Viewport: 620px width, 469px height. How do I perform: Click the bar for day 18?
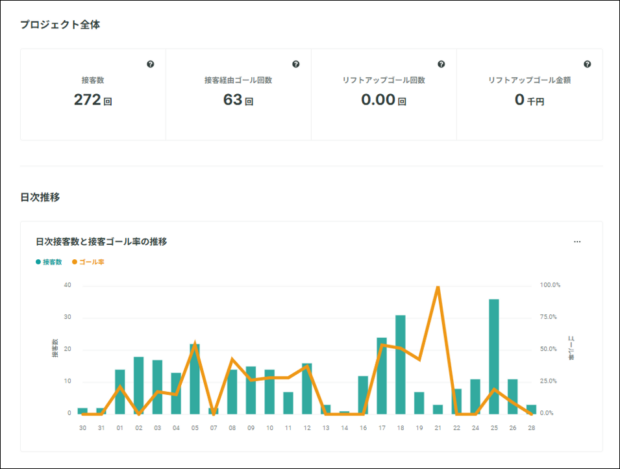pos(400,365)
